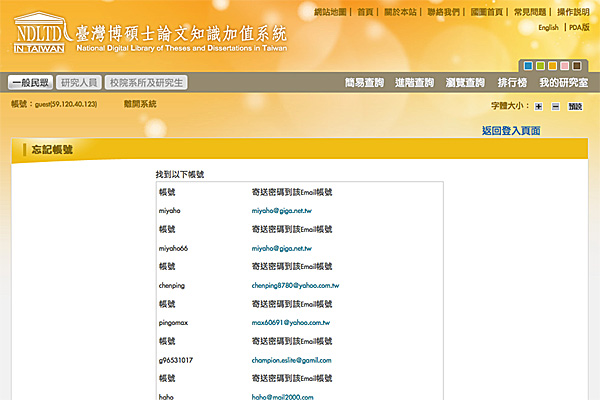
Task: Click email link chenping8780@yahoo.com.tw
Action: tap(296, 285)
